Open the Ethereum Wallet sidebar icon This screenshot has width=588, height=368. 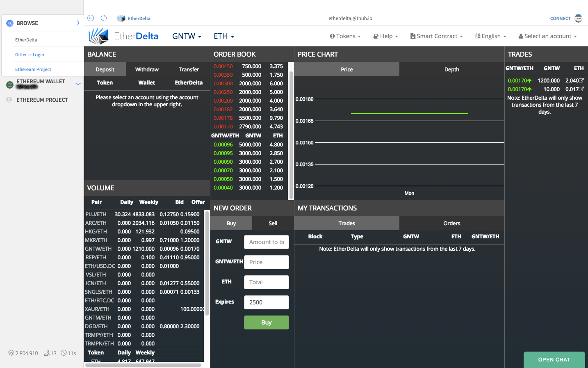pos(10,85)
